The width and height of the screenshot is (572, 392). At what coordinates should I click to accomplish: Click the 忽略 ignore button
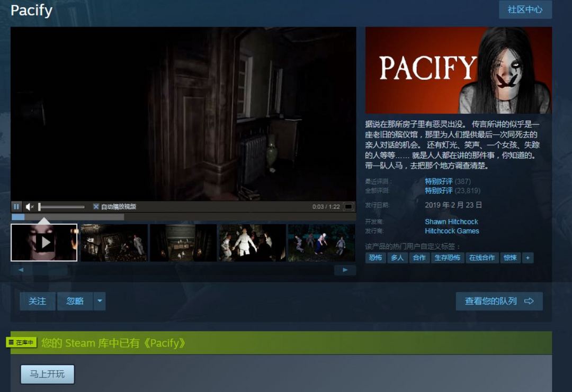pos(75,301)
